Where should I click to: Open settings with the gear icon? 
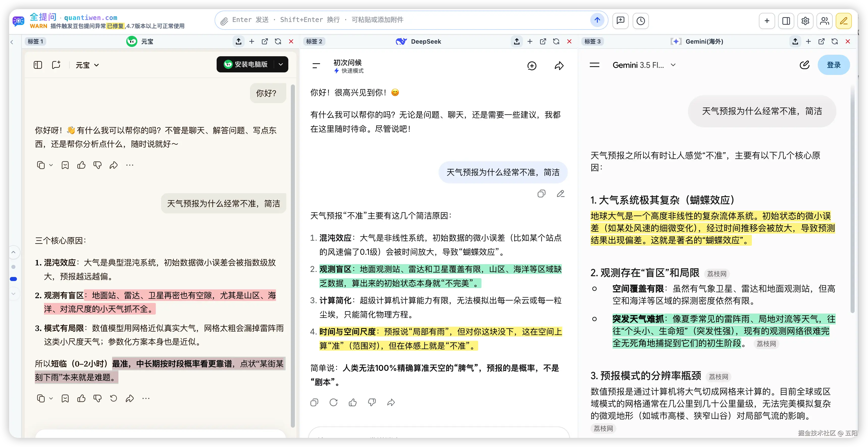[x=805, y=20]
